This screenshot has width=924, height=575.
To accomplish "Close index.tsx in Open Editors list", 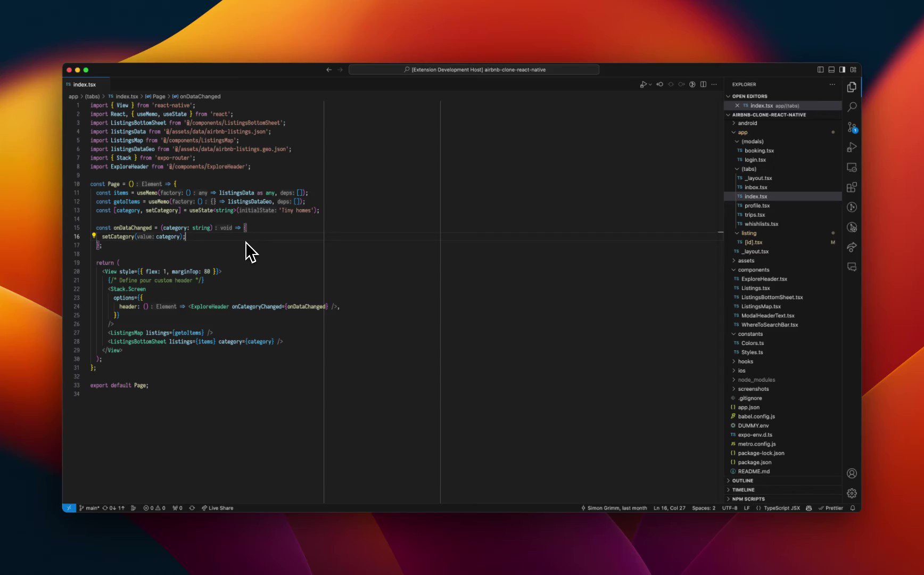I will tap(737, 105).
